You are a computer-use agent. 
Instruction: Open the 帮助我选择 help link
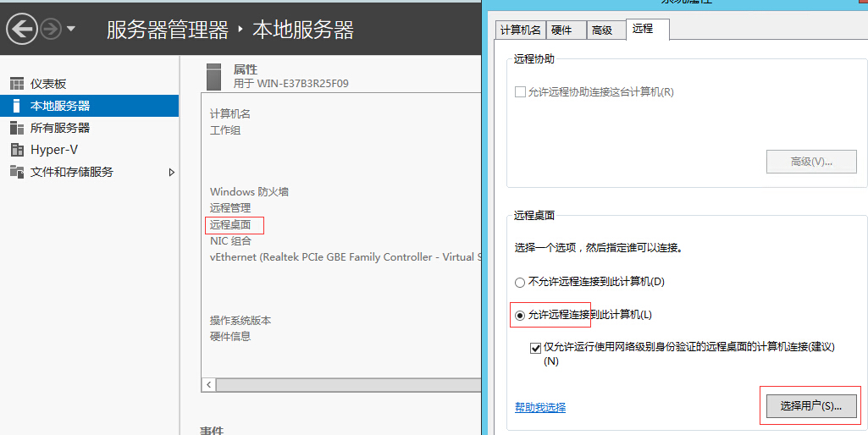click(x=539, y=407)
